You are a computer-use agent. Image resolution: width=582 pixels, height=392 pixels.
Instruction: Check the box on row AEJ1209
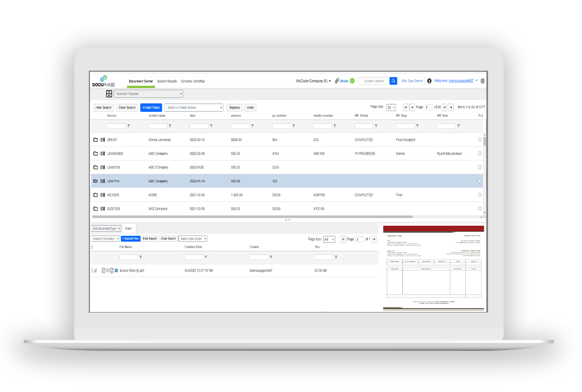point(480,194)
